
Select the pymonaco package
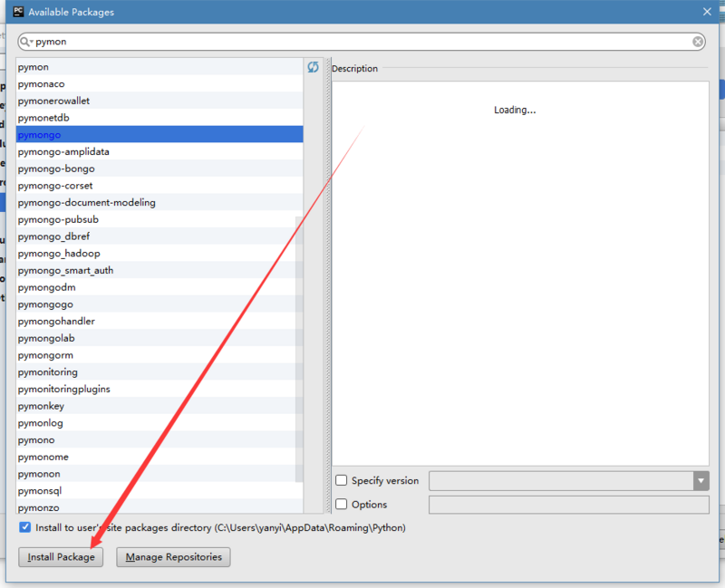pos(159,83)
